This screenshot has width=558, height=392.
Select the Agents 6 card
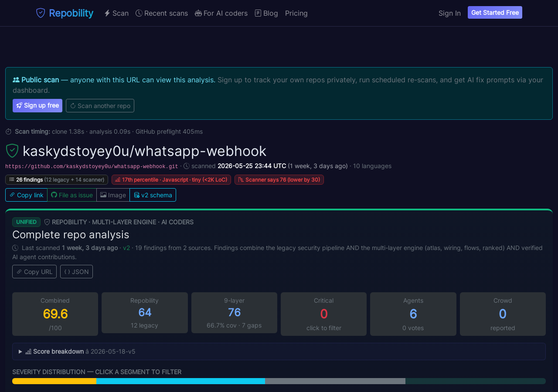(x=413, y=314)
